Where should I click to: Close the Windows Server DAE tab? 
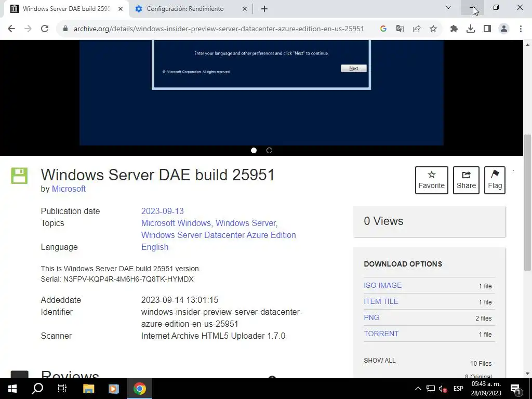(121, 9)
